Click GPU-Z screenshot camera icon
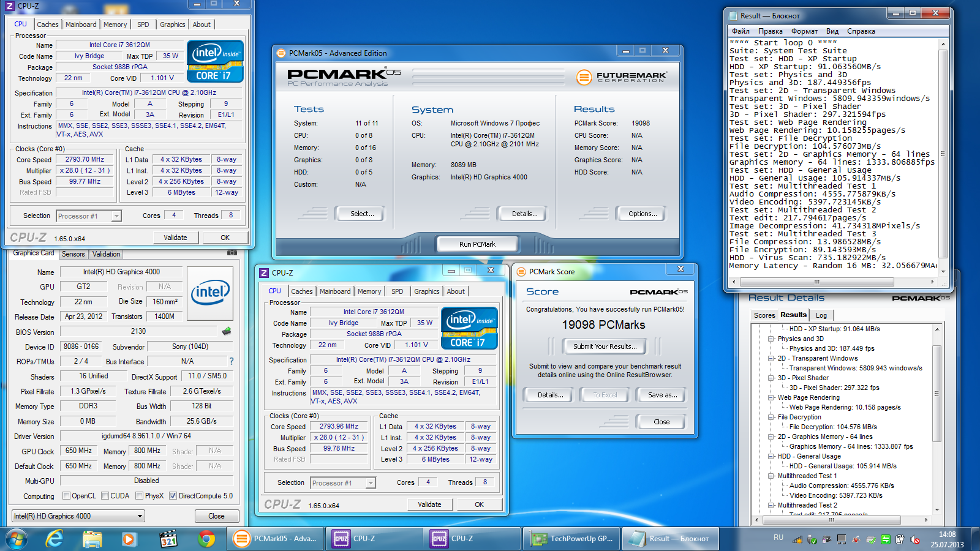 pos(232,252)
